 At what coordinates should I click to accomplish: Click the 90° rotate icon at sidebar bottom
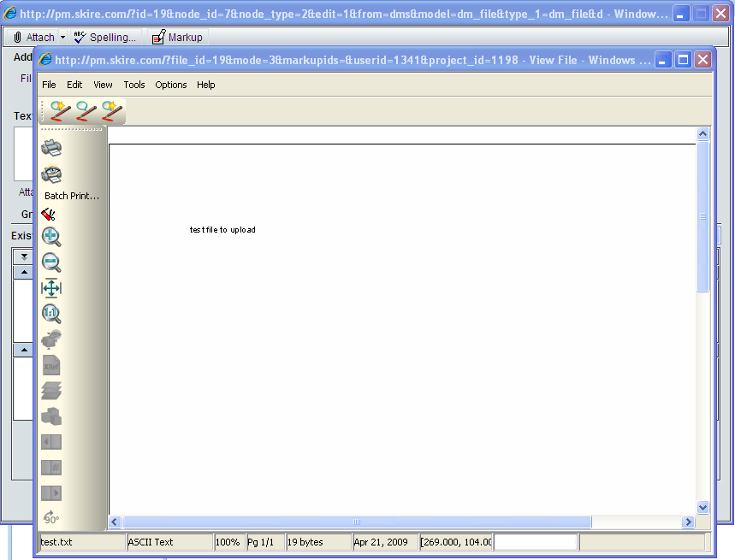(x=50, y=516)
